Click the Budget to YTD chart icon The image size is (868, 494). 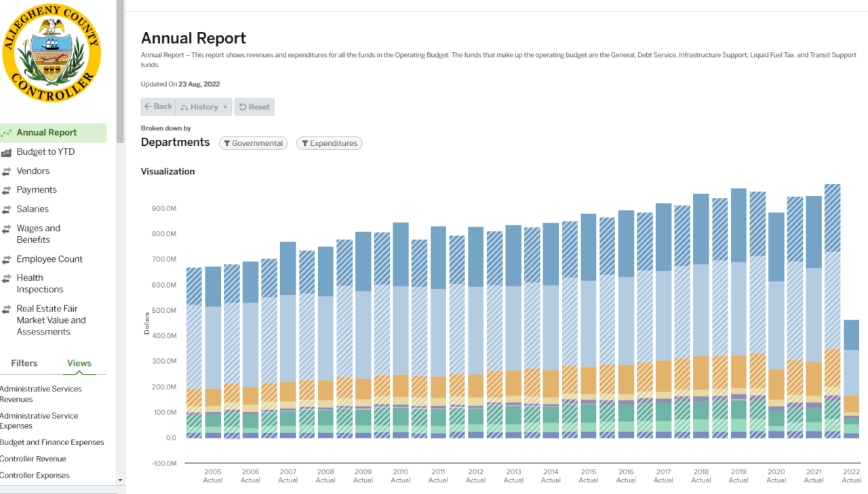pos(5,151)
